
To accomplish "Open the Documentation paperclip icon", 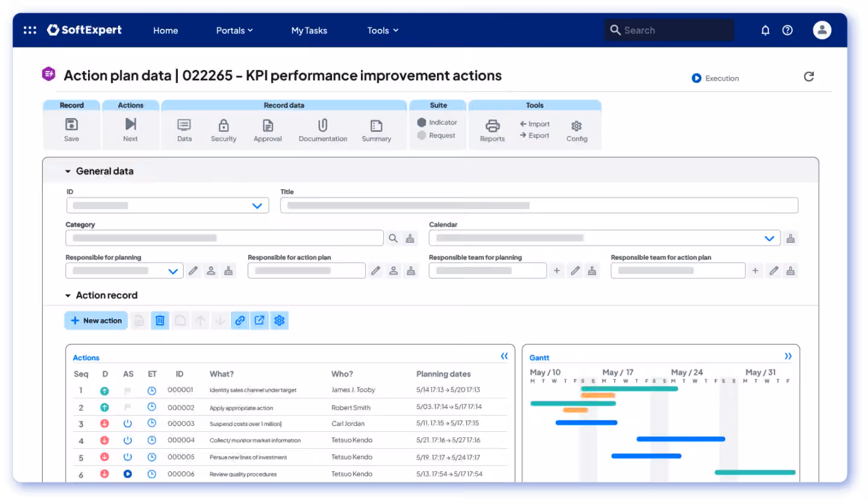I will pyautogui.click(x=322, y=125).
